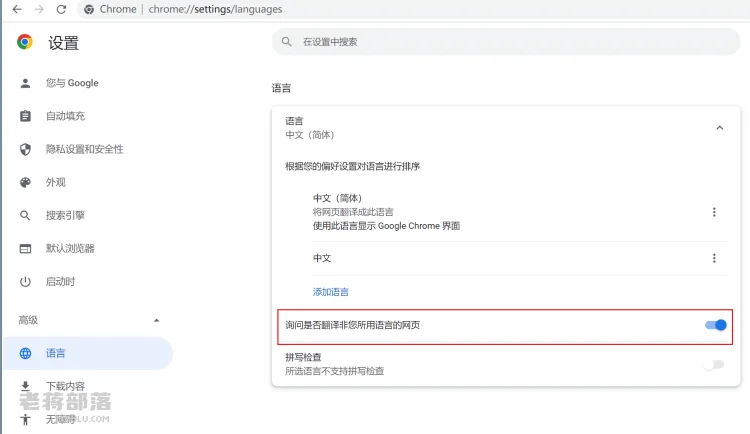Click the Chrome logo next to 设置
The width and height of the screenshot is (750, 434).
(x=25, y=42)
